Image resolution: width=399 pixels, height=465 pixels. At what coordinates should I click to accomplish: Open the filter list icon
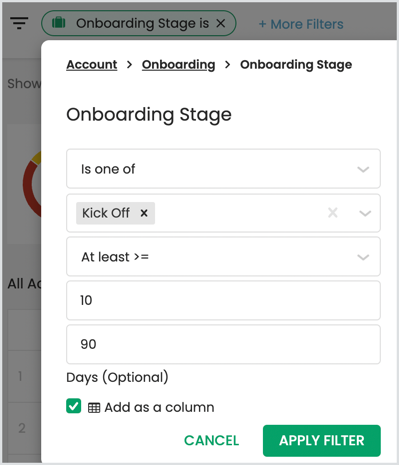coord(19,23)
